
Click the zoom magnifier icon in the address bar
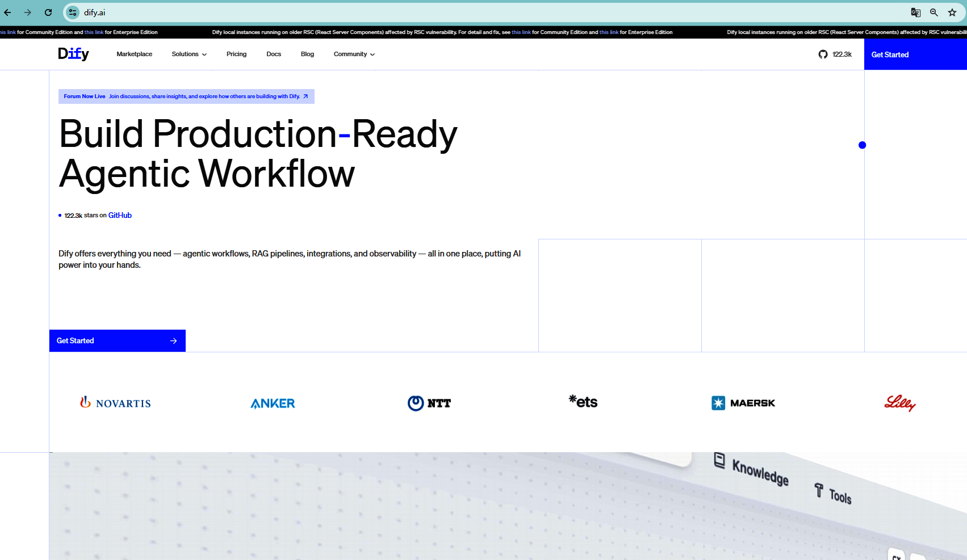pyautogui.click(x=933, y=12)
